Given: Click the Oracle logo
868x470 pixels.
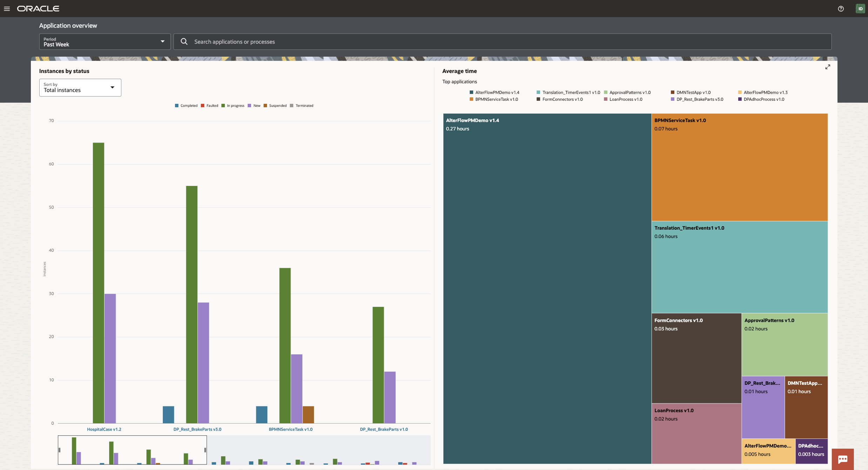Looking at the screenshot, I should (39, 8).
